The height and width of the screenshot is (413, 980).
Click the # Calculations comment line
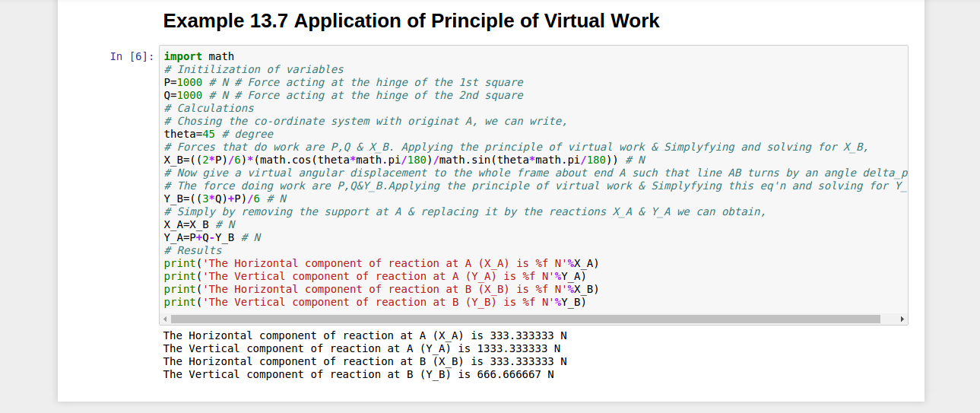(x=209, y=108)
